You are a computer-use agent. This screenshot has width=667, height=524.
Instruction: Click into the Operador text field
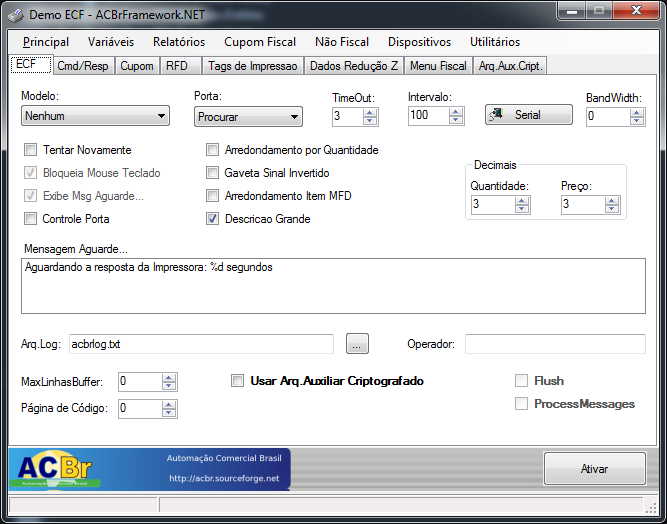[555, 344]
